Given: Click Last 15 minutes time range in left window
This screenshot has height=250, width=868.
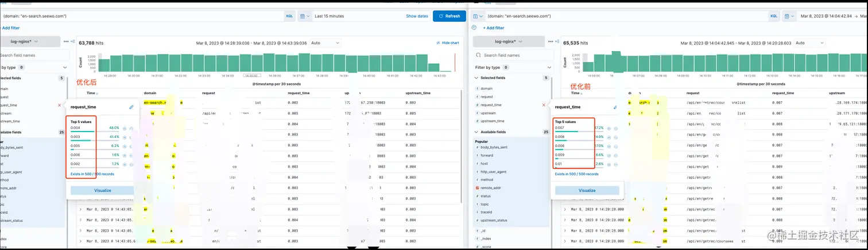Looking at the screenshot, I should 330,16.
